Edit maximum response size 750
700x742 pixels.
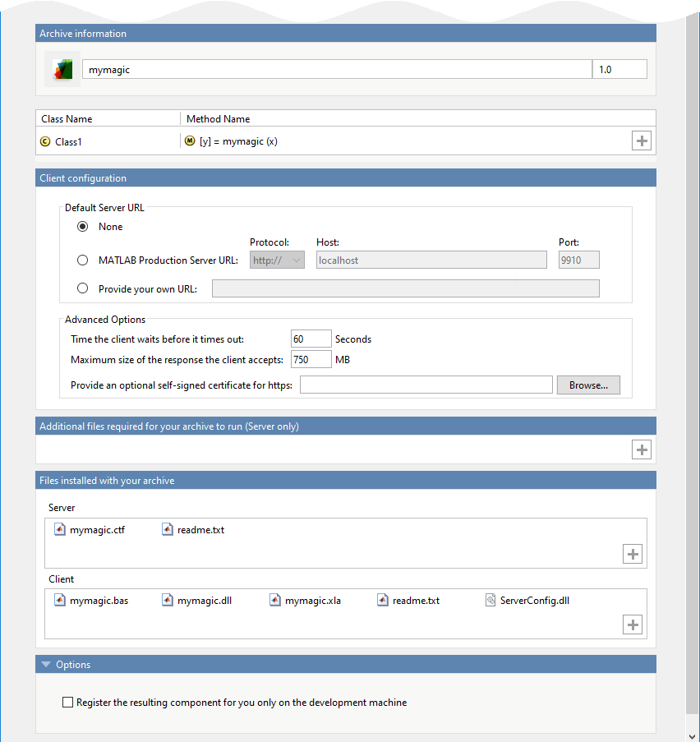coord(311,360)
